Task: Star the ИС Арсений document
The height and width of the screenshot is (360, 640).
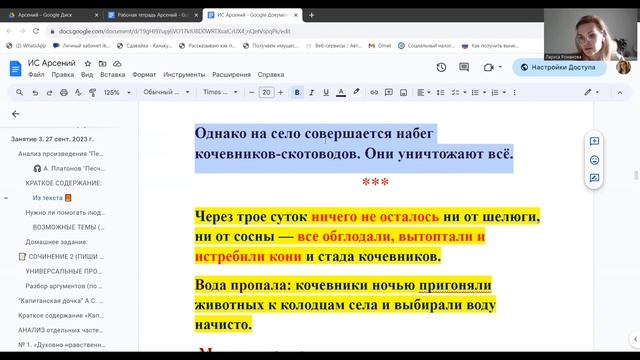Action: 88,64
